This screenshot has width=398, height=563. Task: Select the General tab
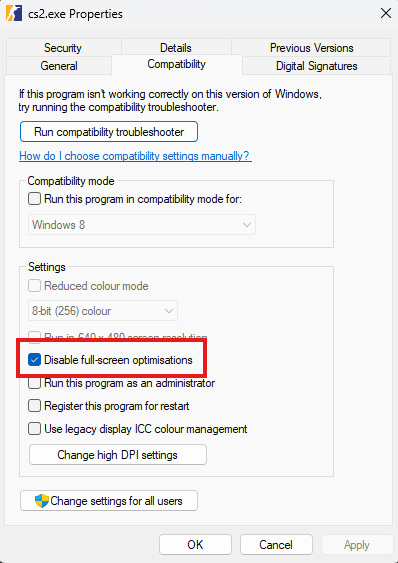coord(59,66)
